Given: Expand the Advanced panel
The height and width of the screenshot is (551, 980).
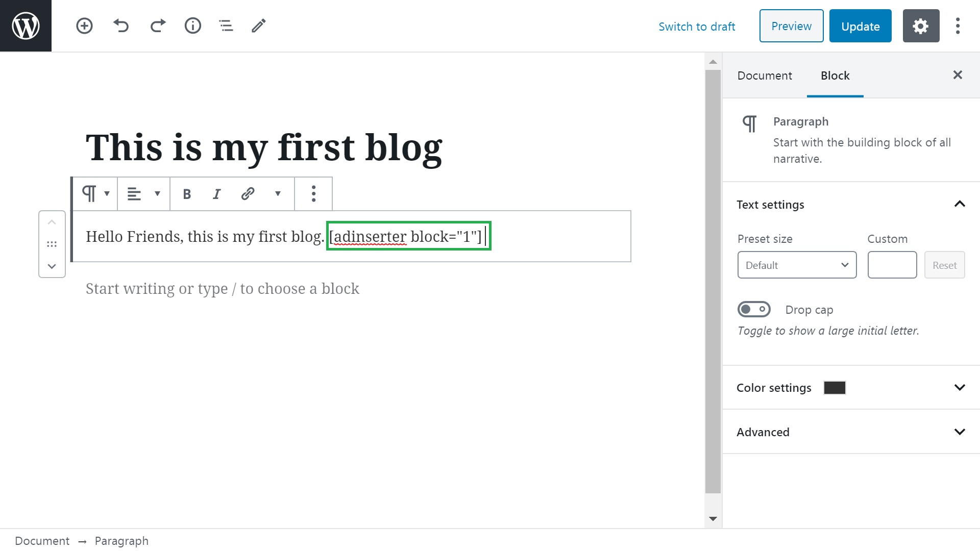Looking at the screenshot, I should click(851, 432).
